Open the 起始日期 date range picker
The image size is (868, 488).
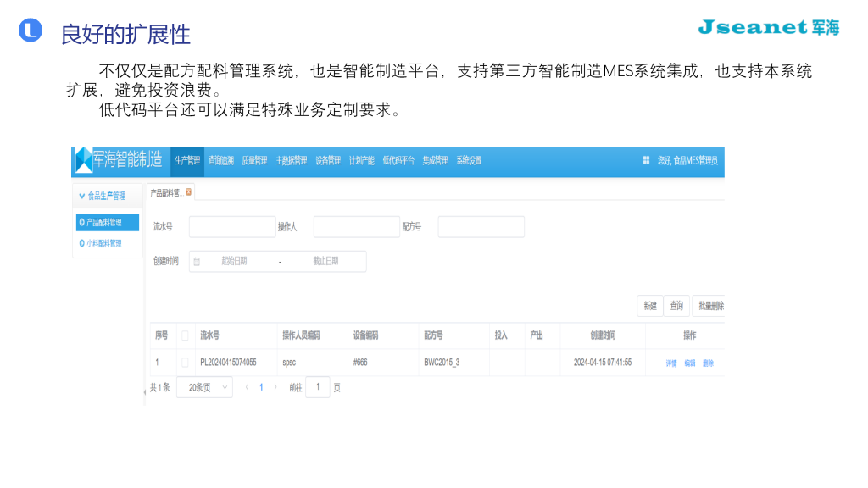[x=237, y=261]
